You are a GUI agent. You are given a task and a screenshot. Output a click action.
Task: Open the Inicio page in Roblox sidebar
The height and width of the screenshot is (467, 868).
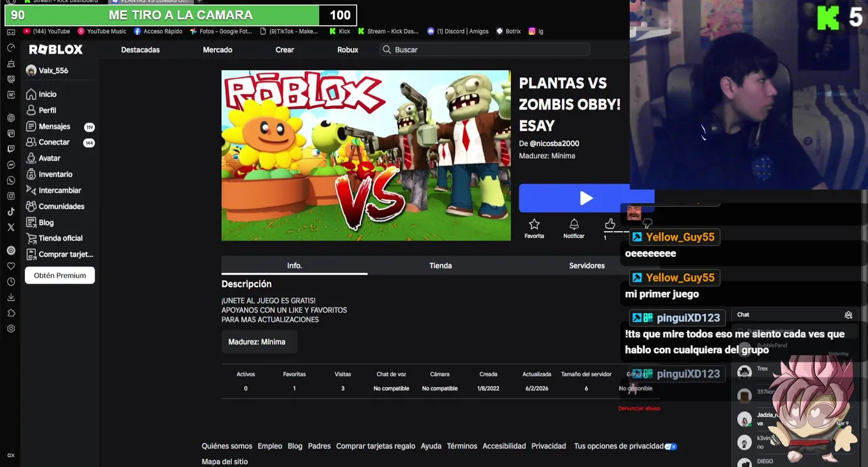(41, 94)
